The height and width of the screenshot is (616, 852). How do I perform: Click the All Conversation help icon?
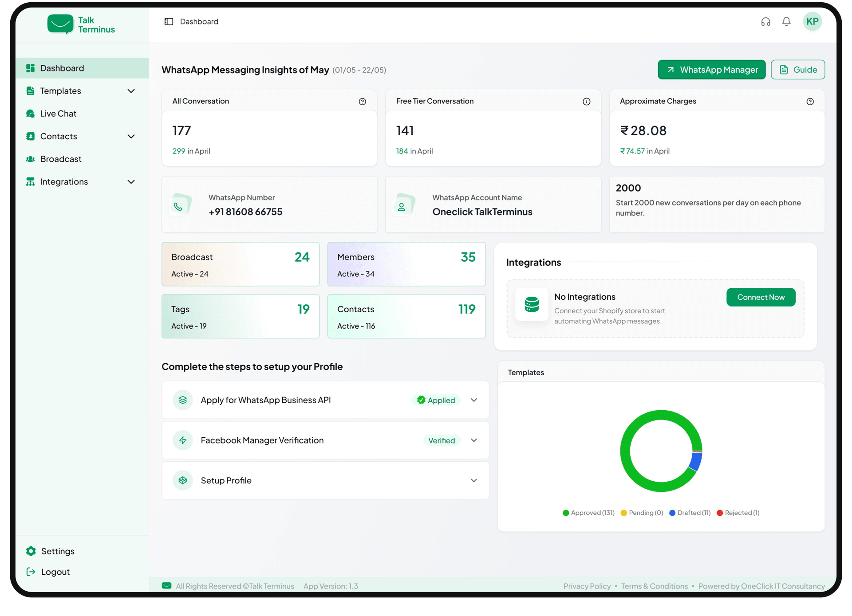tap(363, 102)
